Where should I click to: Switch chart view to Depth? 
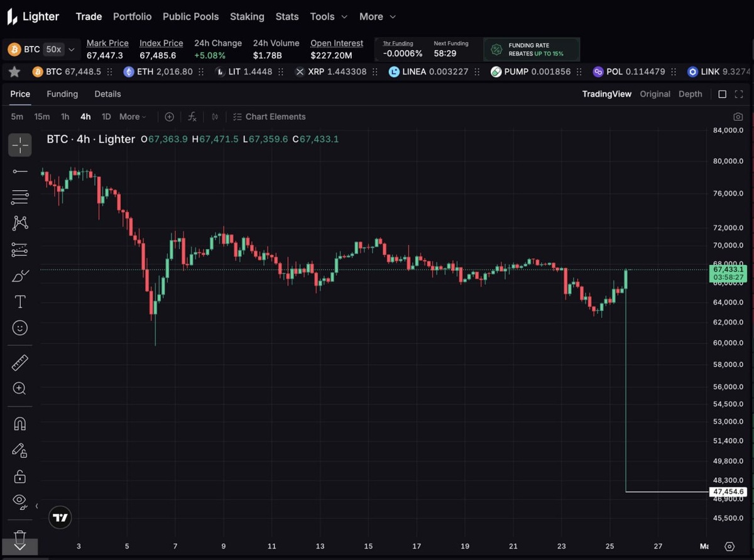(690, 94)
